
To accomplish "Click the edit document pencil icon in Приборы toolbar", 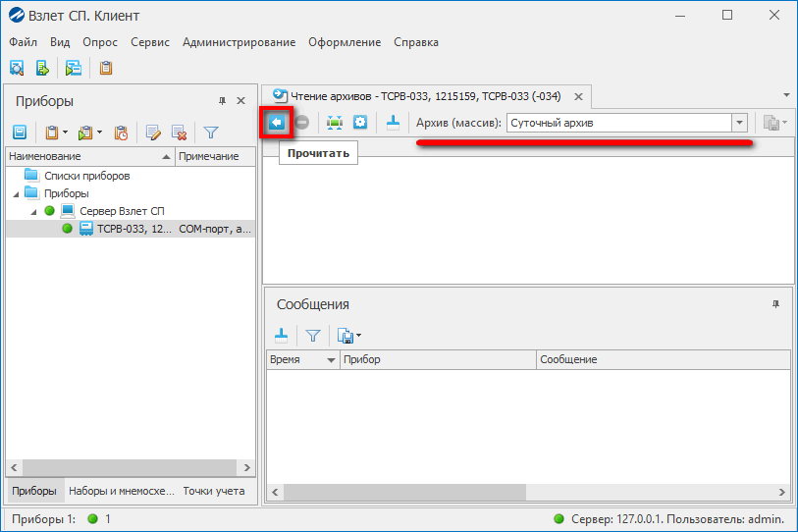I will tap(153, 133).
